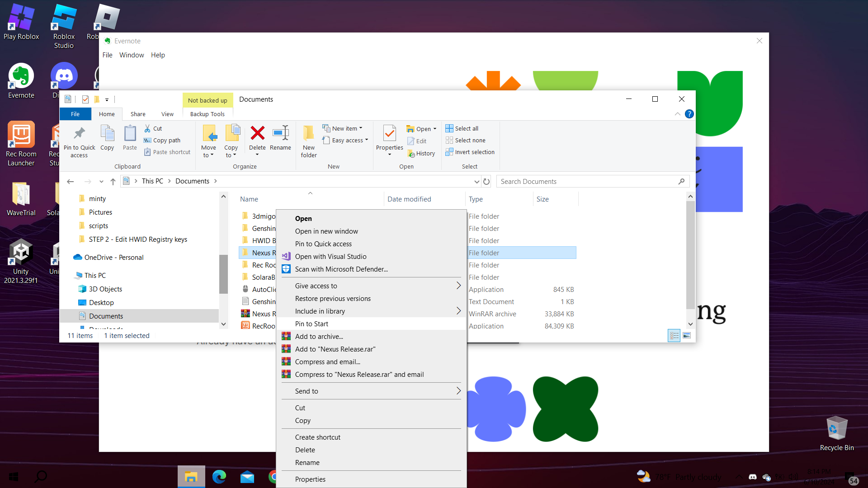The width and height of the screenshot is (868, 488).
Task: Click the Properties checkmark icon in ribbon
Action: 389,134
